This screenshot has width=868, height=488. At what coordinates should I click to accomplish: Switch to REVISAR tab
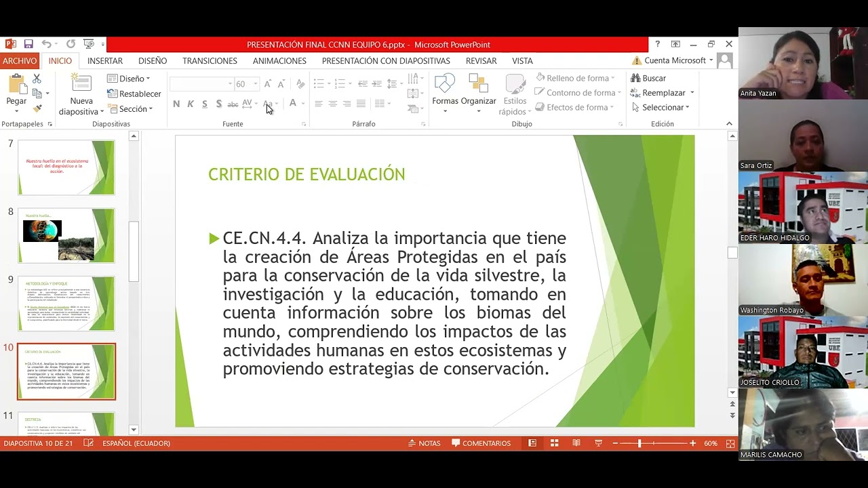[x=481, y=60]
